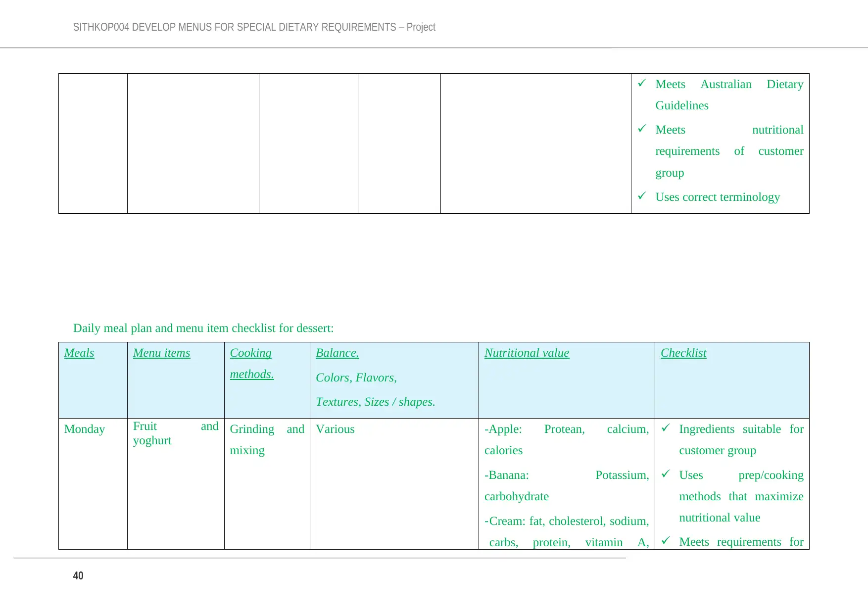Click the checkmark beside 'Uses correct terminology'
This screenshot has height=614, width=868.
point(642,196)
